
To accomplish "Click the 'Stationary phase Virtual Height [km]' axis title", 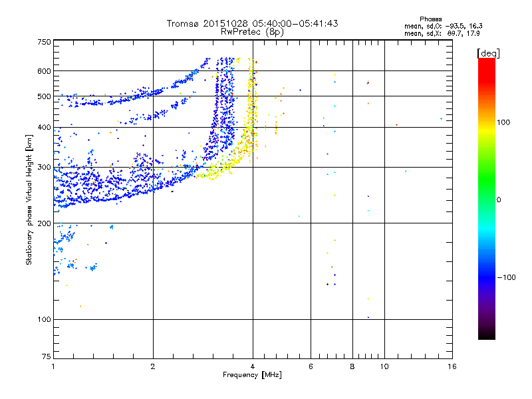I will (x=29, y=199).
